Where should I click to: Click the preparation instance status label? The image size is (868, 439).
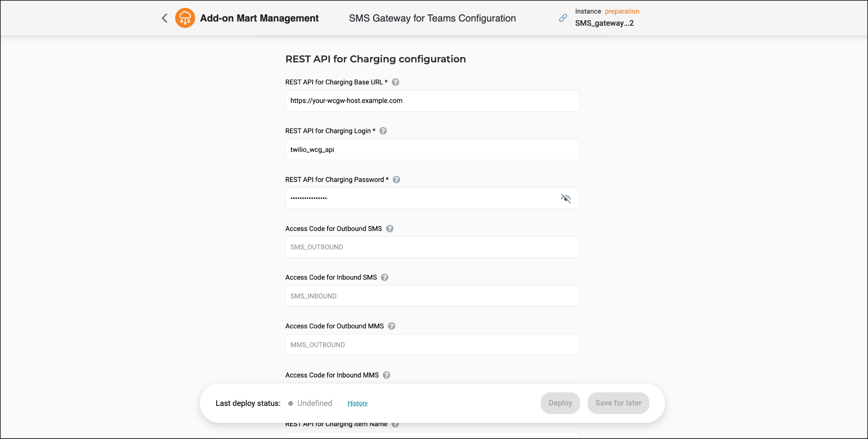click(x=622, y=11)
